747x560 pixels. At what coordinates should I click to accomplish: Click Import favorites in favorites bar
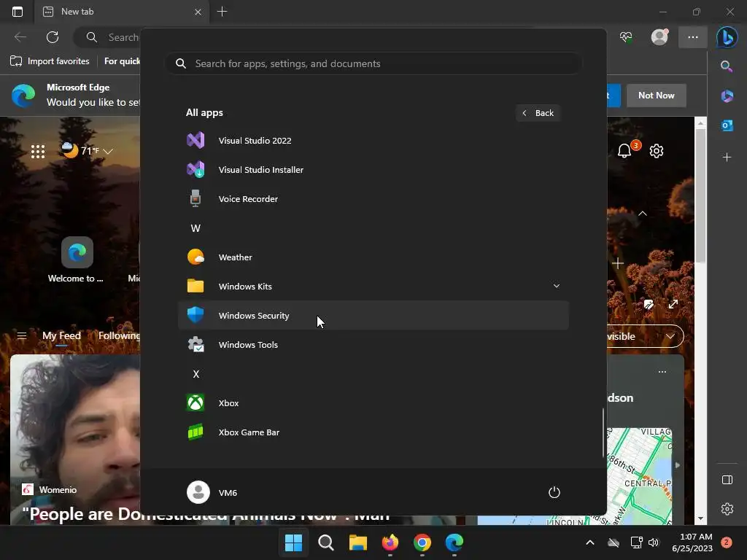50,61
